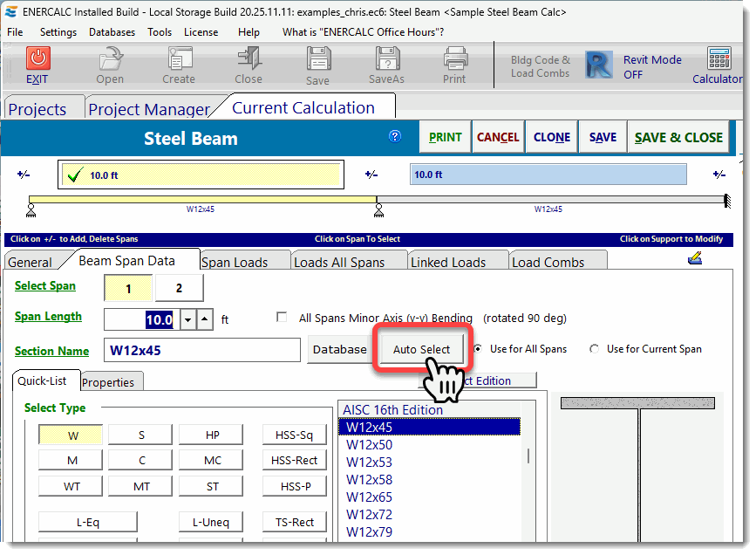Select the C section type
This screenshot has width=756, height=555.
point(140,460)
